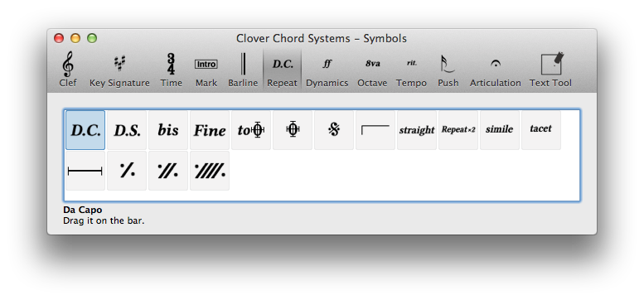Open the Dynamics symbols tab

[327, 70]
